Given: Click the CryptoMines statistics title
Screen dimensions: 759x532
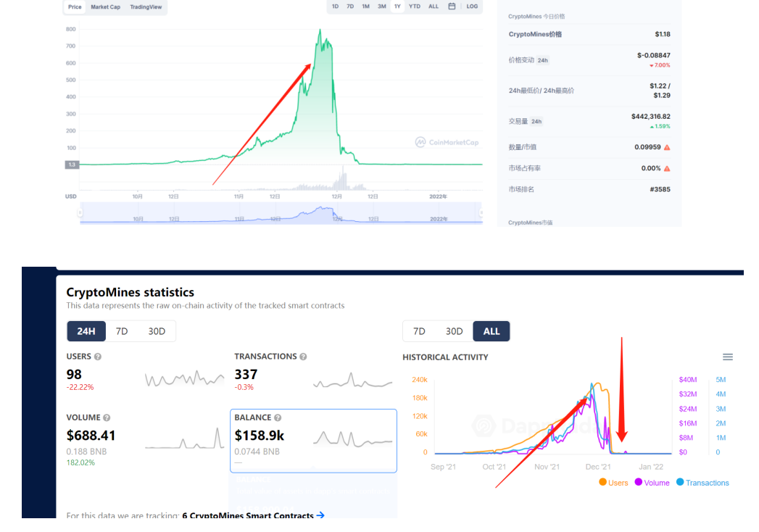Looking at the screenshot, I should [130, 292].
